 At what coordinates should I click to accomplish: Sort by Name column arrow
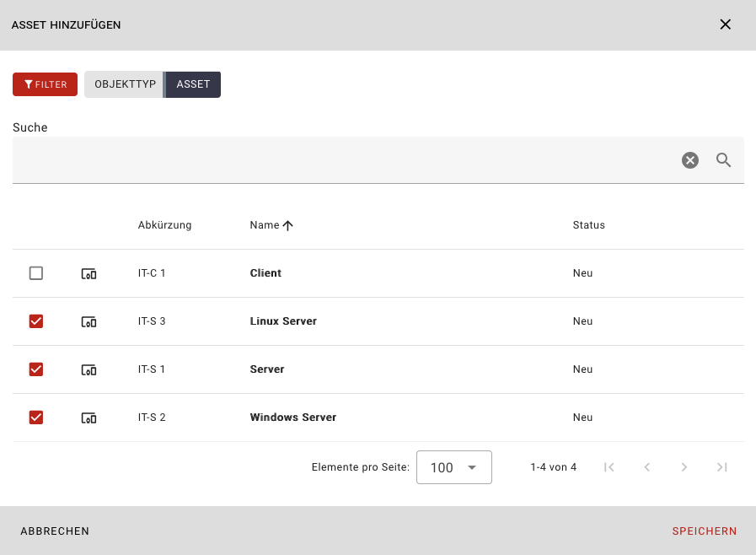288,225
